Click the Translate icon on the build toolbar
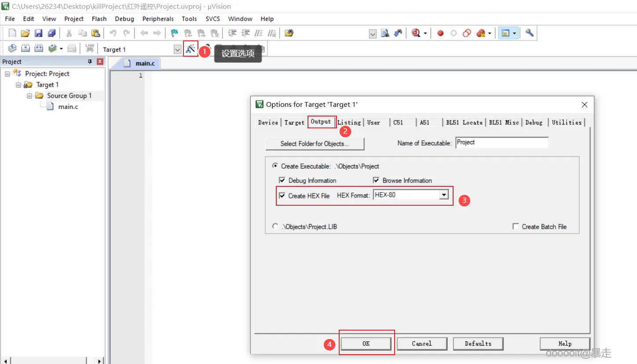The image size is (637, 364). click(12, 49)
